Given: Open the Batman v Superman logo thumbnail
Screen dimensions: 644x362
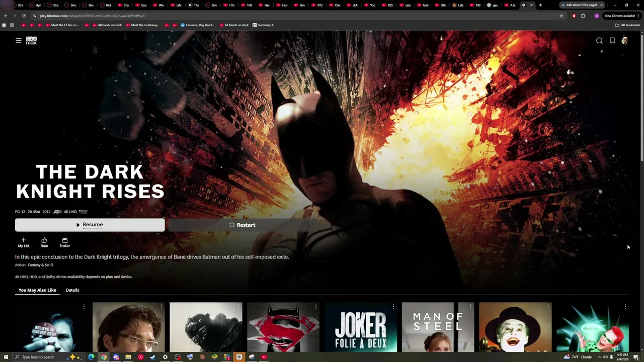Looking at the screenshot, I should coord(283,327).
